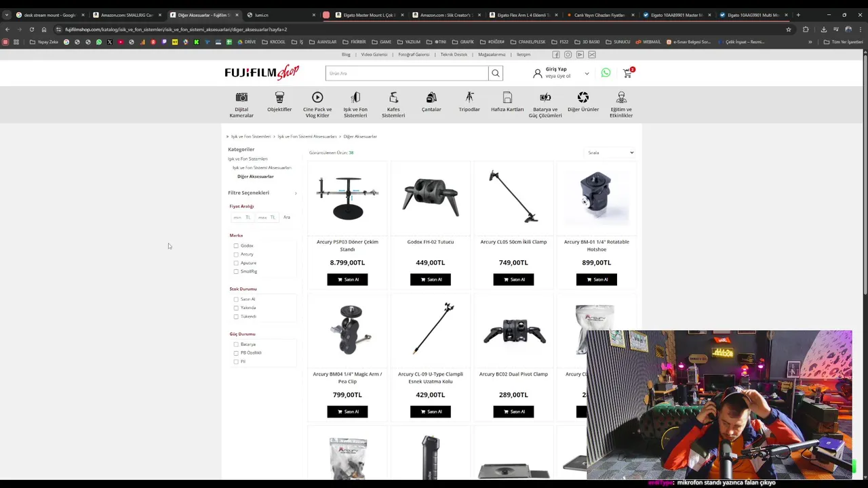
Task: Open the Tripodlar category icon
Action: point(469,98)
